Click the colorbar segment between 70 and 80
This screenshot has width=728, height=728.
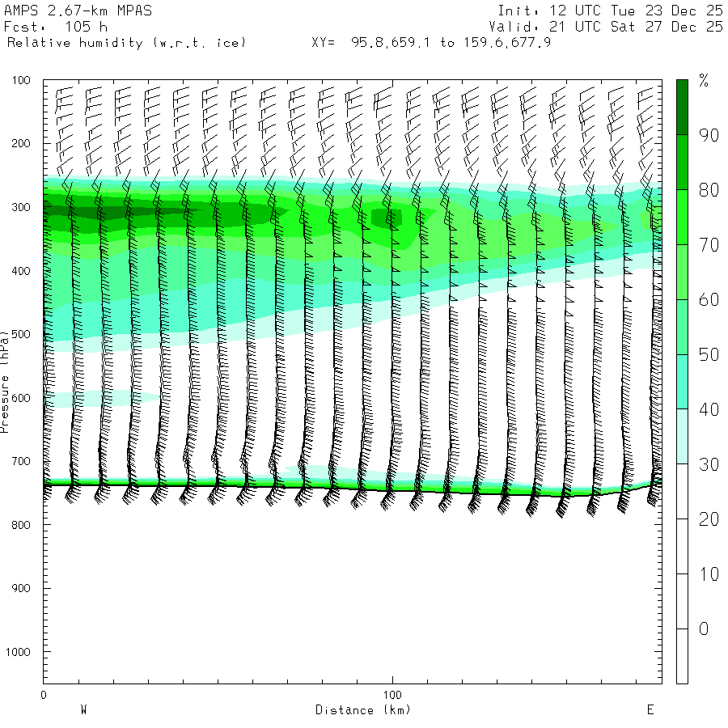682,218
